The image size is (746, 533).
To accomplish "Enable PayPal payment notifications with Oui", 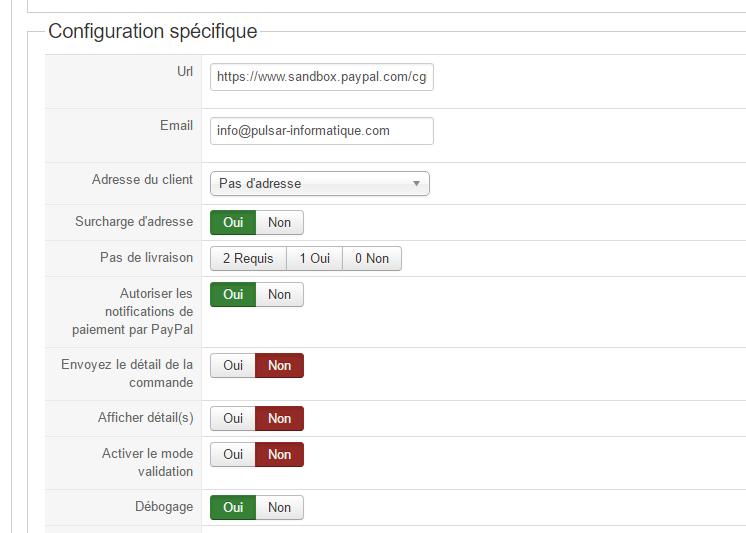I will pos(233,294).
